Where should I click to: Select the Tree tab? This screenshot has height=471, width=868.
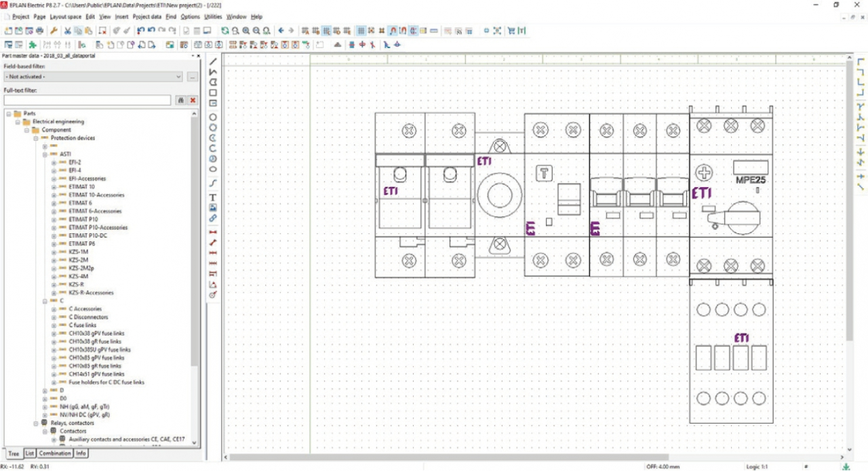pos(13,453)
